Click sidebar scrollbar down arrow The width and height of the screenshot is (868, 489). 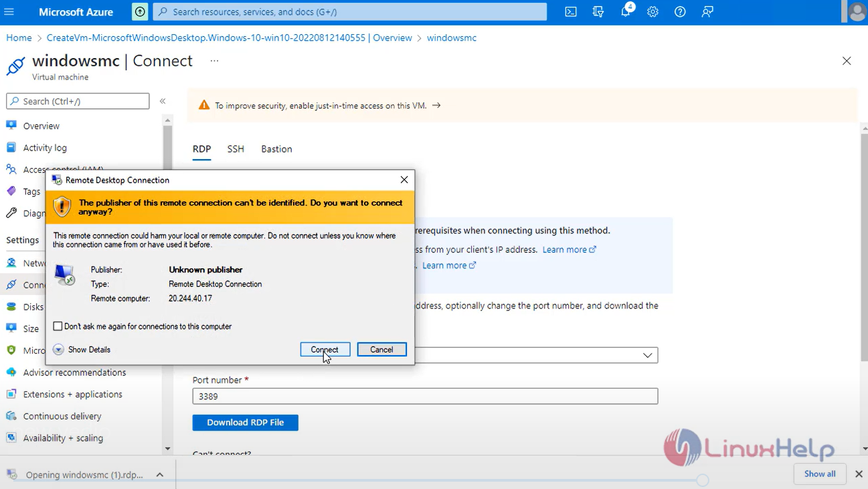[x=167, y=449]
